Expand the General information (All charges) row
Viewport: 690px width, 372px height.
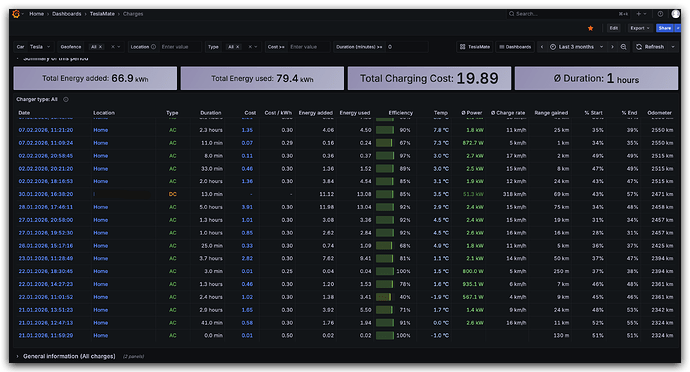coord(69,356)
